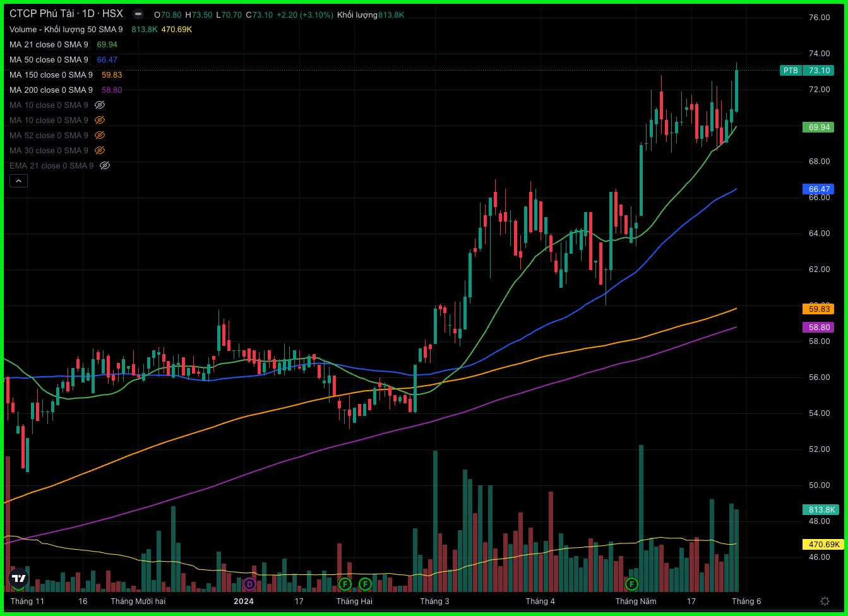Click the Tháng 3 time axis label

click(434, 601)
